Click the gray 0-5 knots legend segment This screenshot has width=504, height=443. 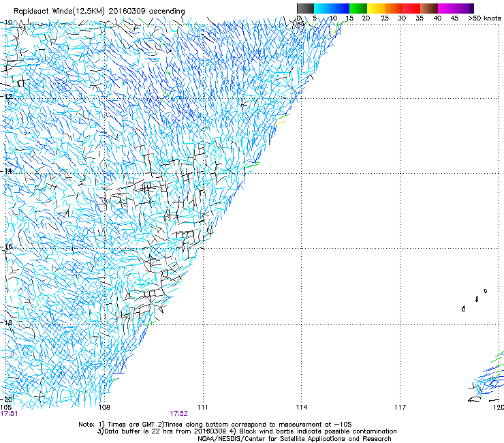[305, 8]
